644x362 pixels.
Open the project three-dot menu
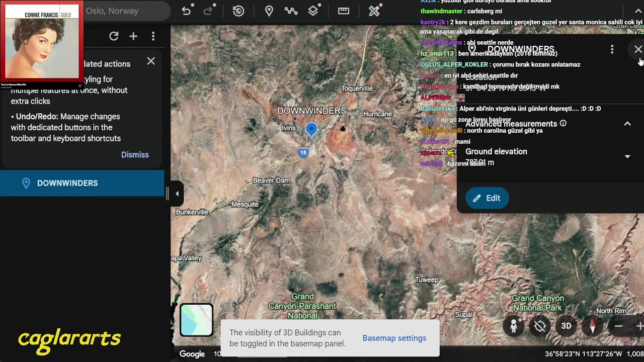pyautogui.click(x=153, y=36)
